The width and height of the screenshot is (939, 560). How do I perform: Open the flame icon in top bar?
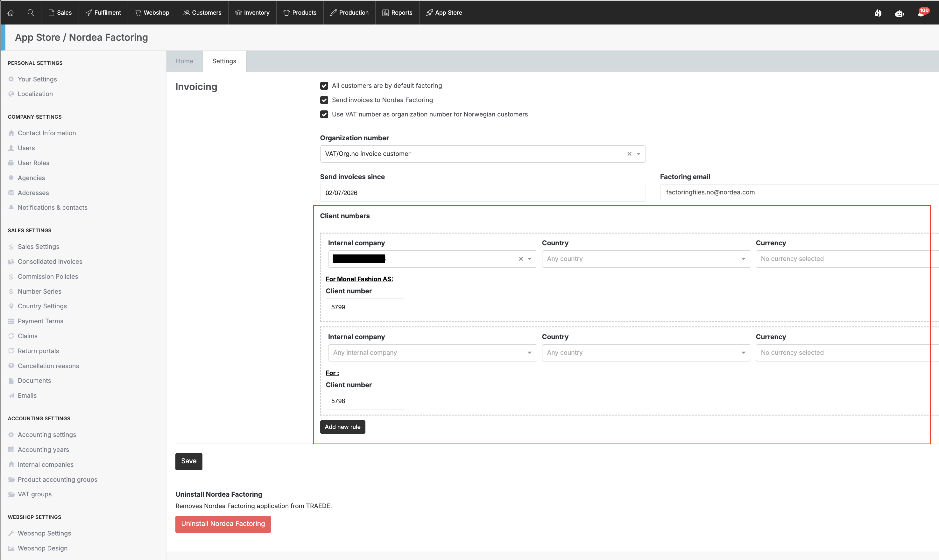(x=878, y=13)
